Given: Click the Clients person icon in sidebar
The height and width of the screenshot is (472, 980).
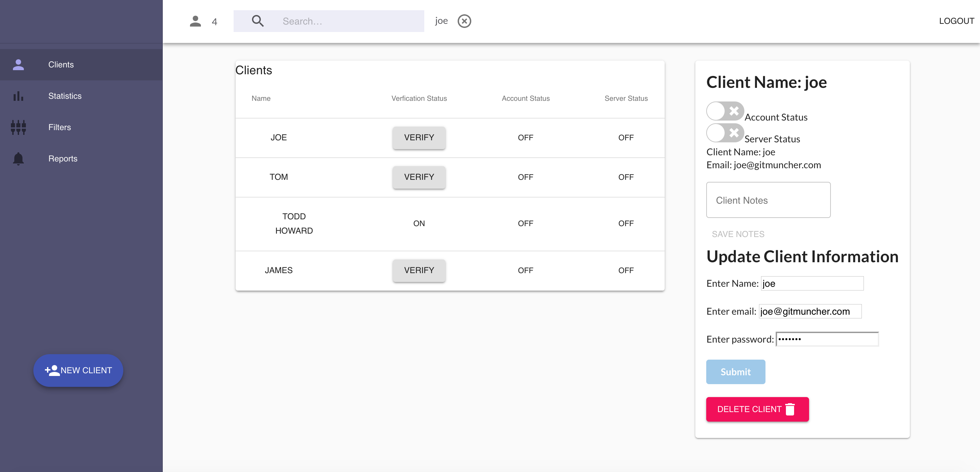Looking at the screenshot, I should (18, 65).
